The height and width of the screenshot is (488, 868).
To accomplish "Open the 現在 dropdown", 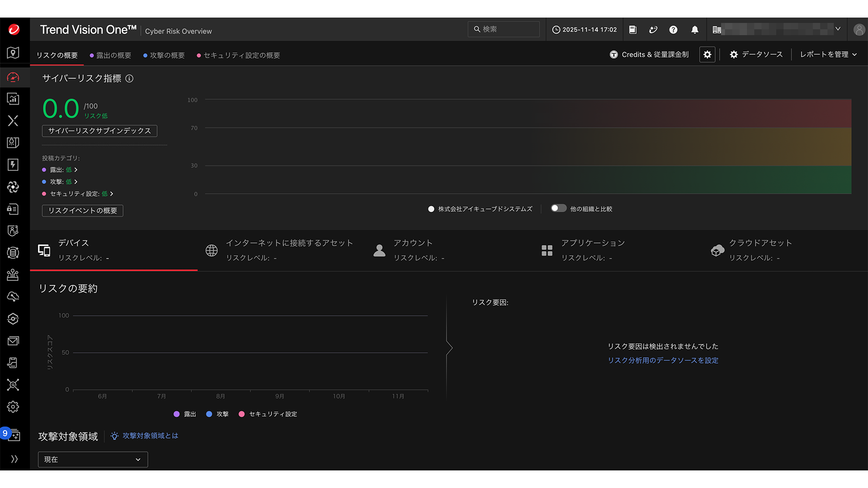I will click(x=93, y=459).
